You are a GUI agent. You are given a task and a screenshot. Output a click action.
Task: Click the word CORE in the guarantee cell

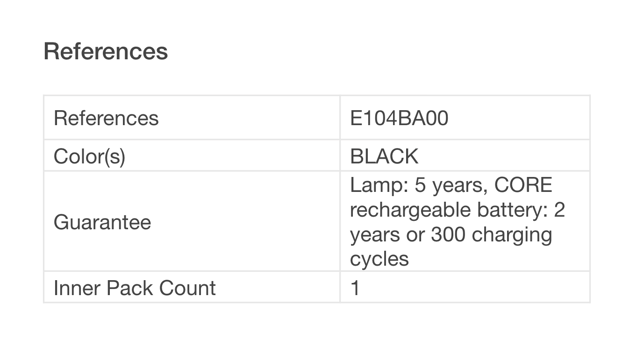coord(523,186)
